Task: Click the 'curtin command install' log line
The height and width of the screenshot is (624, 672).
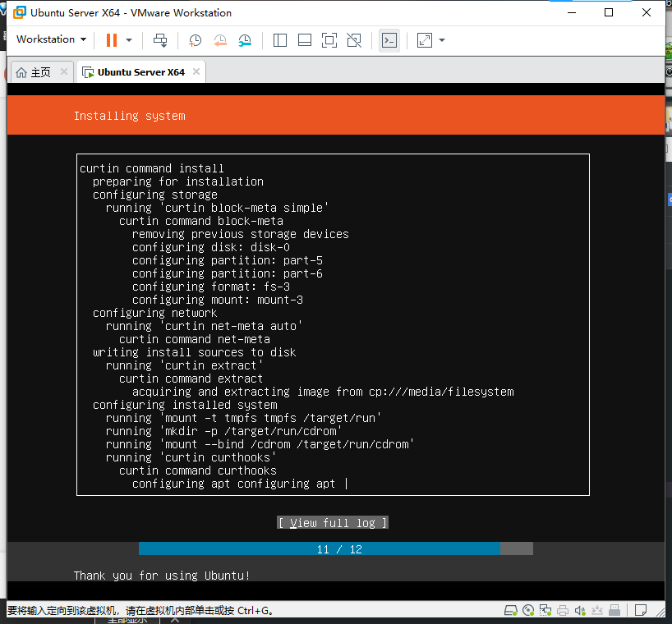Action: point(152,168)
